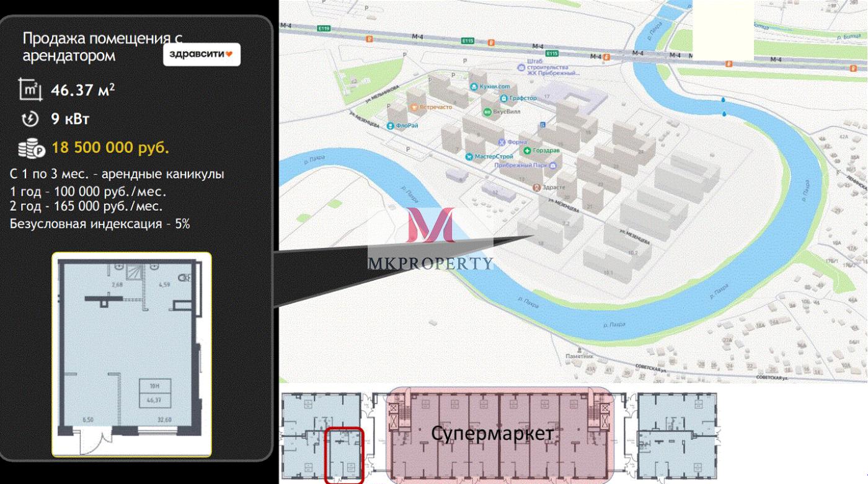This screenshot has height=484, width=868.
Task: Click the здравсити tenant logo badge
Action: pyautogui.click(x=201, y=55)
